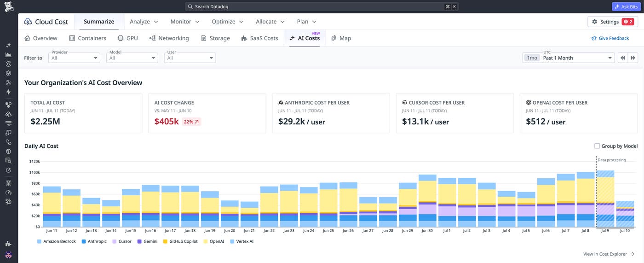Click the Cloud Cost header icon
644x263 pixels.
[28, 22]
